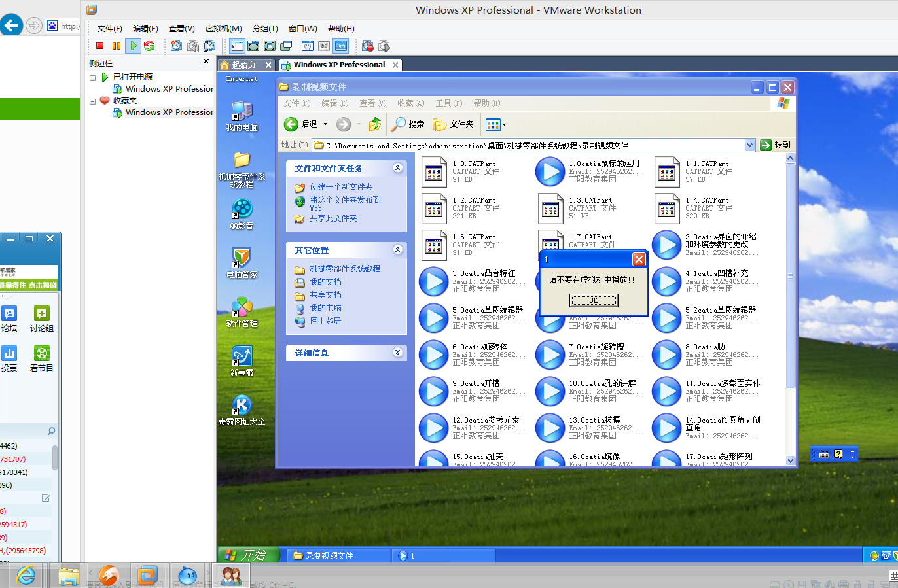The image size is (898, 588).
Task: Toggle the 文件夹 folders pane button
Action: click(453, 124)
